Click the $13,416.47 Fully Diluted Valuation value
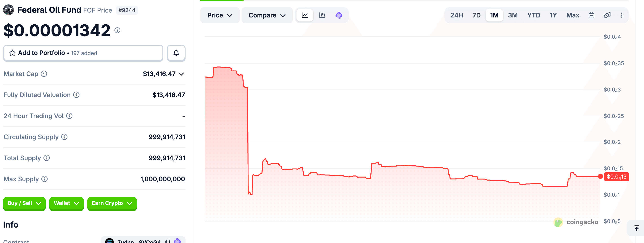This screenshot has height=243, width=644. point(169,95)
